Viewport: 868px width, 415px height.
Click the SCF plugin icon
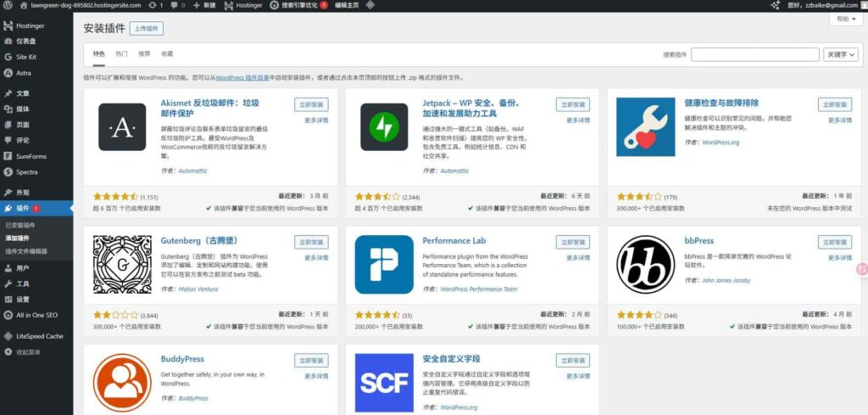tap(384, 383)
